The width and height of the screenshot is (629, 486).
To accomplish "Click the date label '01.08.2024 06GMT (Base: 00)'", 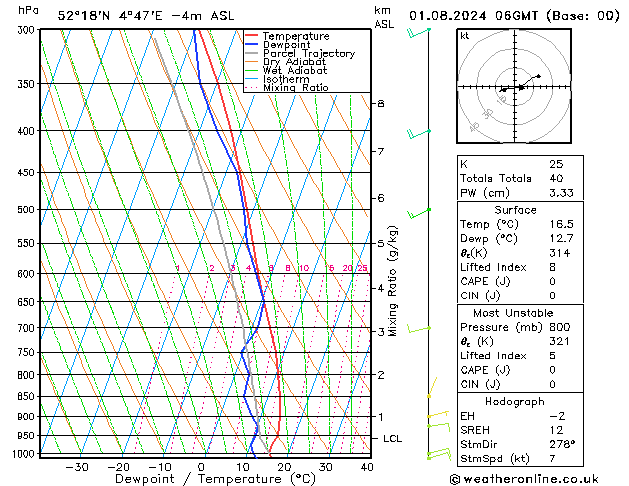I will coord(514,16).
